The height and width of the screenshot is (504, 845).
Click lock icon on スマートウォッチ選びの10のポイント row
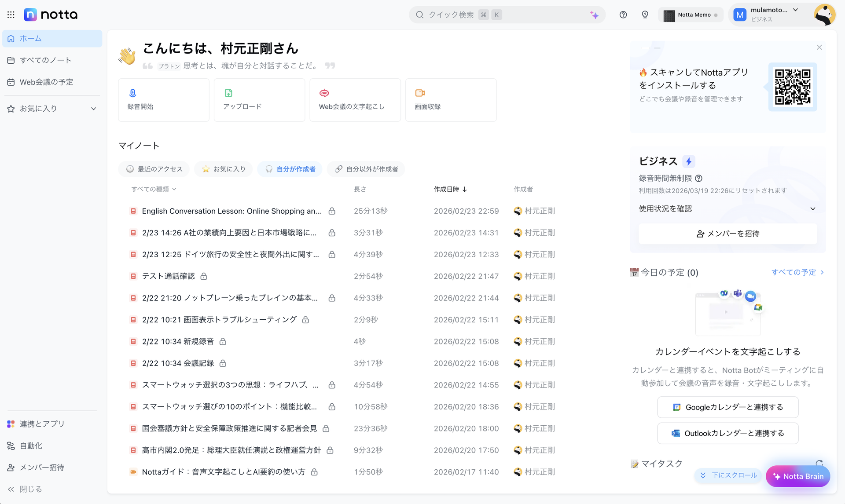[332, 407]
